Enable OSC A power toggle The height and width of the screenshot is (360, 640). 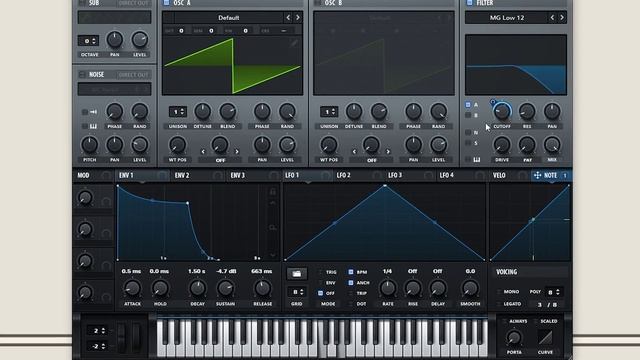click(x=166, y=3)
